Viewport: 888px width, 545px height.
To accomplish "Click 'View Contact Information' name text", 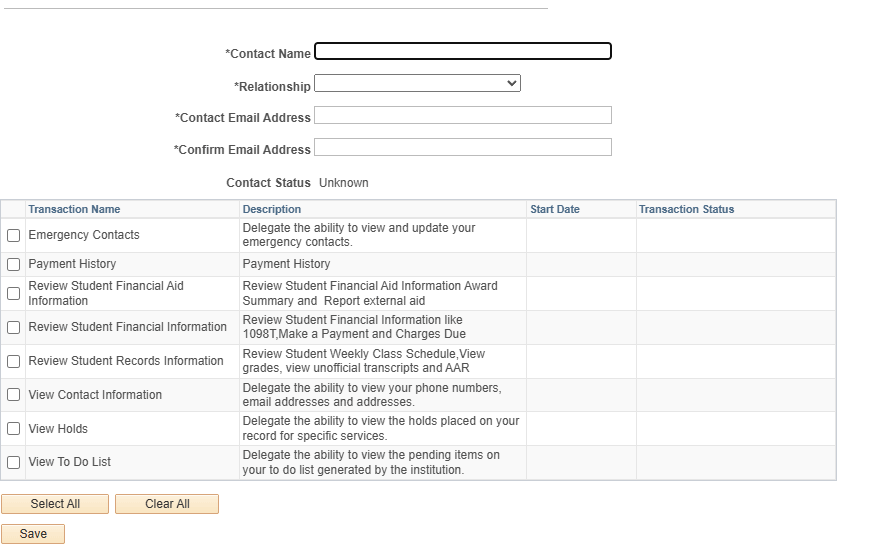I will pyautogui.click(x=95, y=395).
